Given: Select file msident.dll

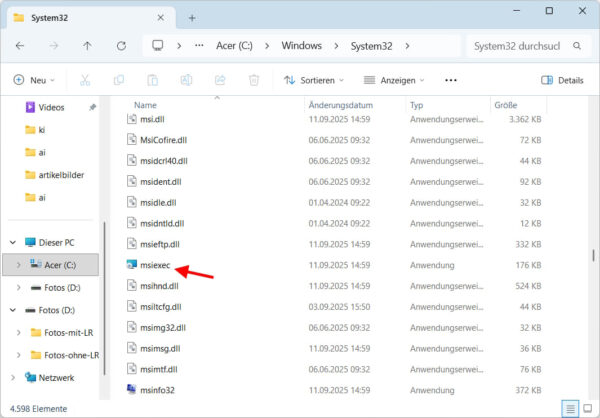Looking at the screenshot, I should click(161, 182).
